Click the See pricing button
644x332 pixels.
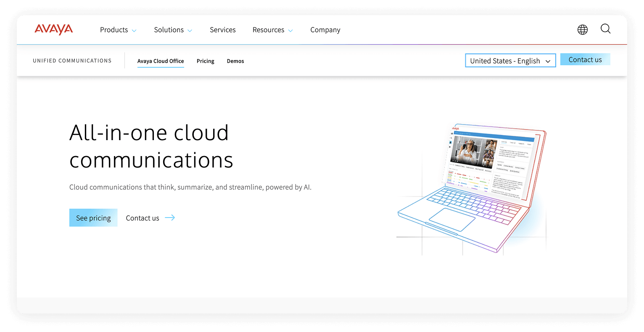93,218
